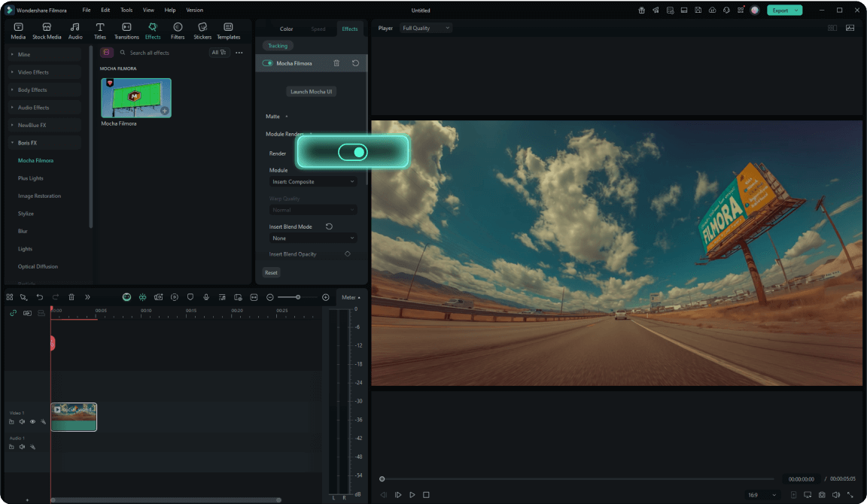This screenshot has width=867, height=504.
Task: Click the Launch Mocha UI button
Action: coord(312,92)
